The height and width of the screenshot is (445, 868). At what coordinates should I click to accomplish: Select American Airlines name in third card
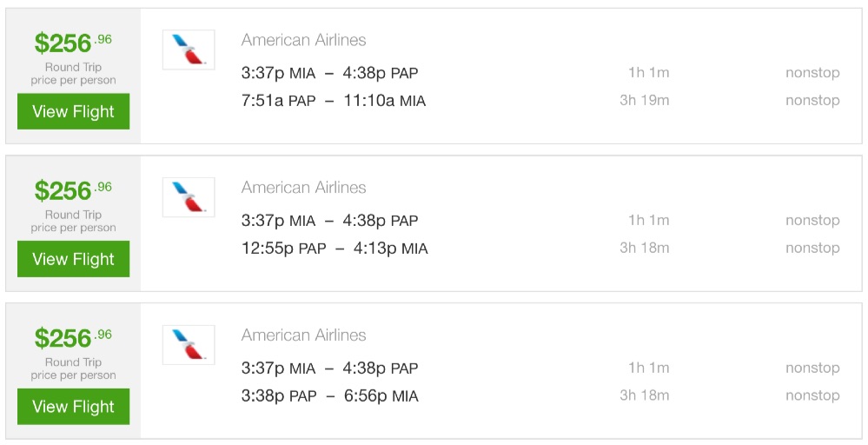[x=303, y=335]
